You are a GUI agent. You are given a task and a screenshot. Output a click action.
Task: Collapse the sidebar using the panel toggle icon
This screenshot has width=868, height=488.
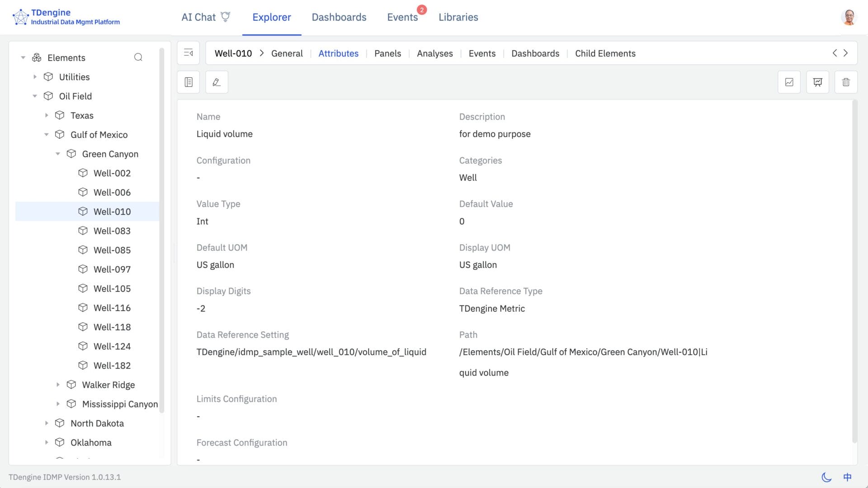(189, 53)
